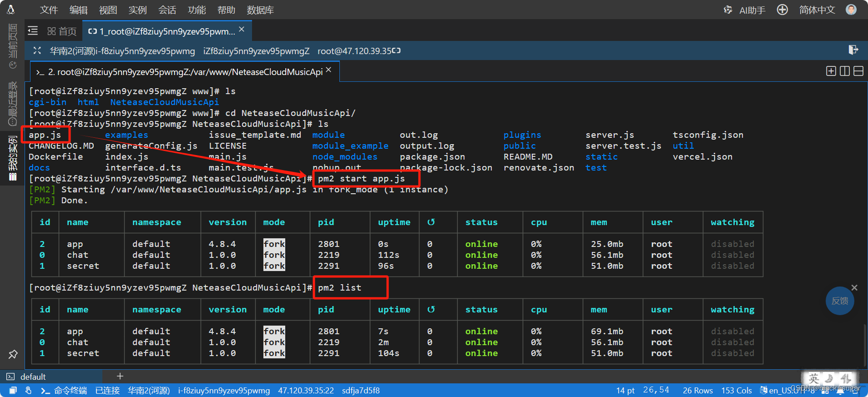This screenshot has height=397, width=868.
Task: Click the 14 pt font size indicator
Action: click(625, 390)
